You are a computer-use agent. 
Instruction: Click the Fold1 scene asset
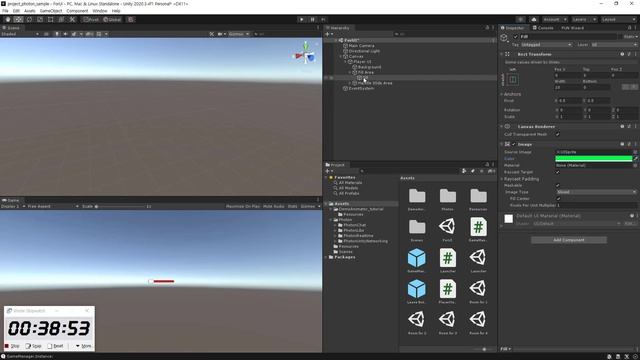point(447,230)
